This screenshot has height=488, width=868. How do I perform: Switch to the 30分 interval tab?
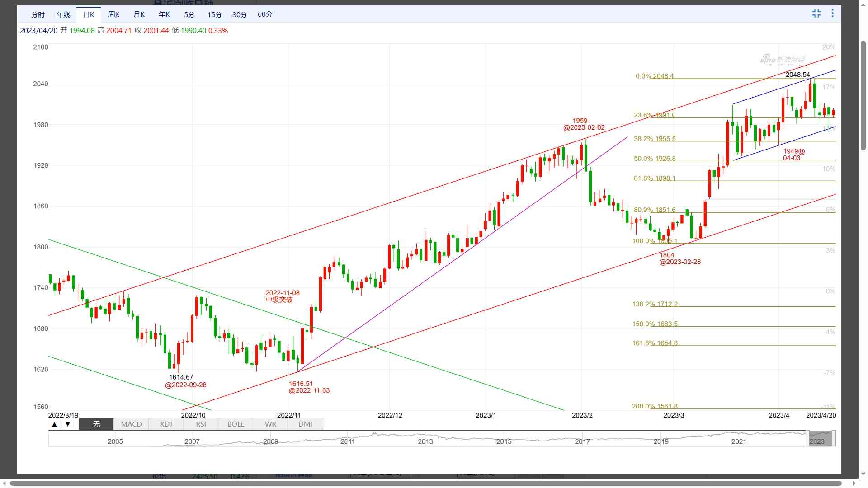tap(240, 14)
